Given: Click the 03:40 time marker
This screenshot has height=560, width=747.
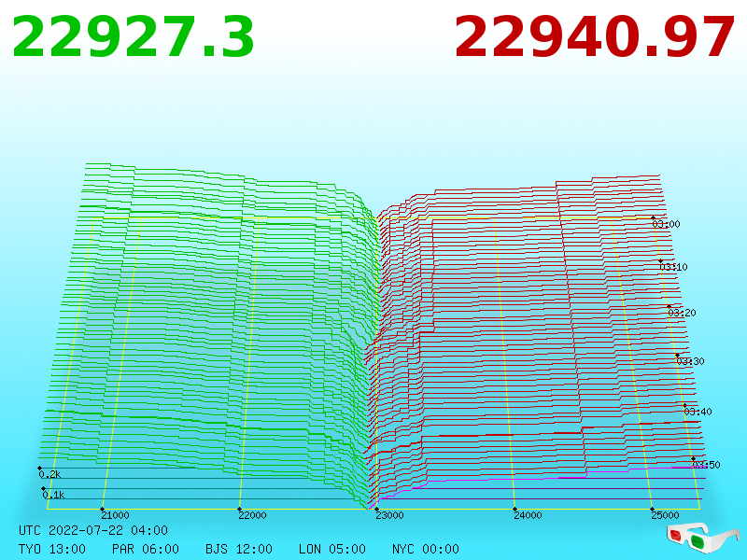Looking at the screenshot, I should point(698,412).
